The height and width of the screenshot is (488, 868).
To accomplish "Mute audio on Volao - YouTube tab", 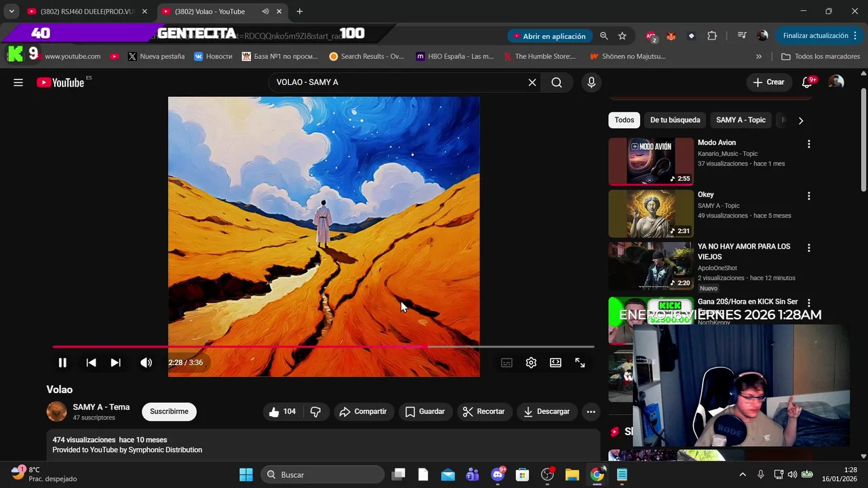I will (x=265, y=12).
